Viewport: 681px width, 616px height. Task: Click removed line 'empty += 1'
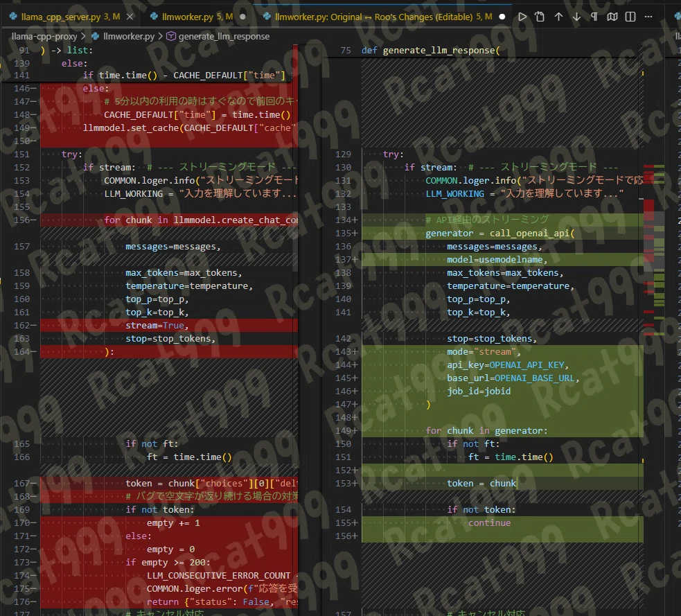pos(173,523)
